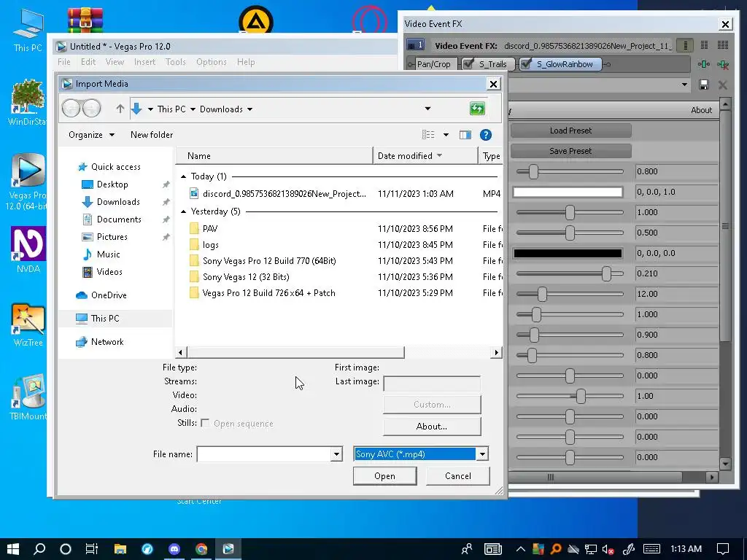This screenshot has width=747, height=560.
Task: Disable the S_Trails effect checkbox
Action: point(468,64)
